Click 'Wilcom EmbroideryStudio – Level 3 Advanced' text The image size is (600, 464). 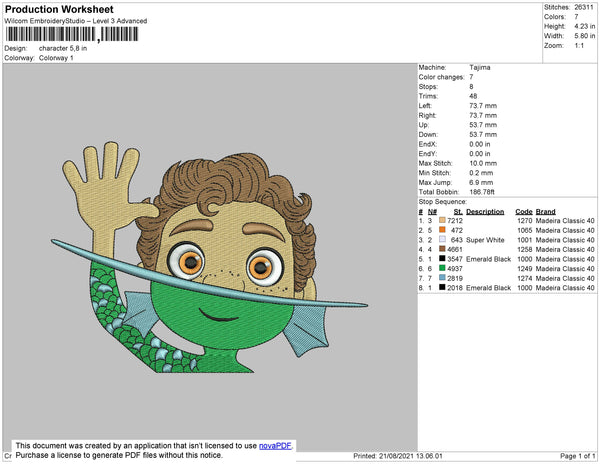pos(76,21)
